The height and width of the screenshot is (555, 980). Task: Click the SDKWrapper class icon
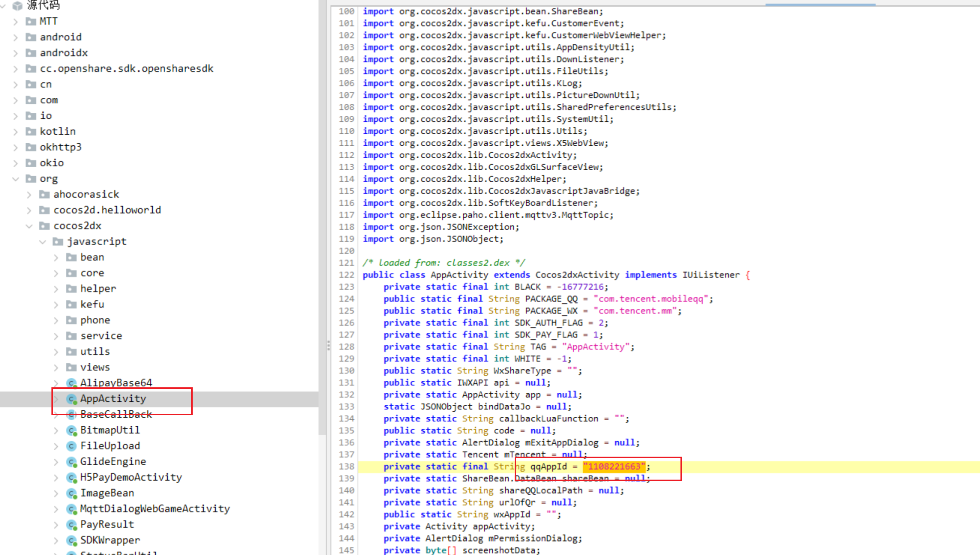[71, 541]
